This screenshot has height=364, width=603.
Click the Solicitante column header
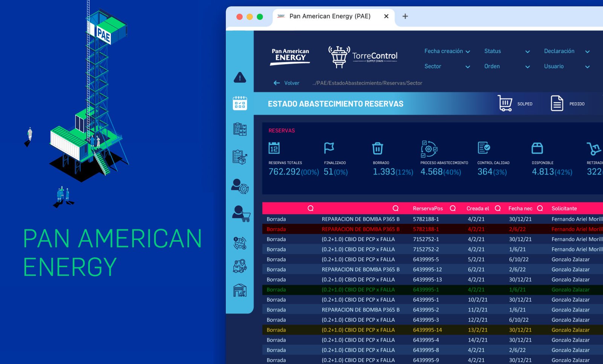[x=564, y=209]
